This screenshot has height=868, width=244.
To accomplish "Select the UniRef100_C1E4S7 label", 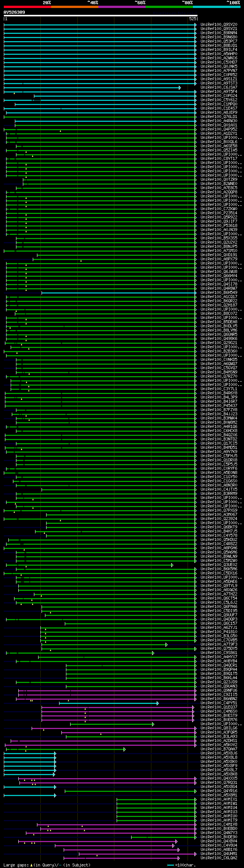I will 219,108.
